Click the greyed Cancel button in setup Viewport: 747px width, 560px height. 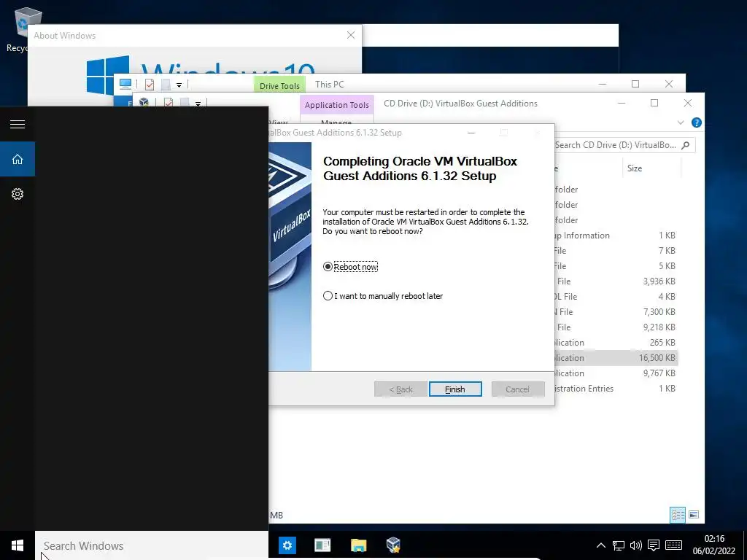point(518,389)
